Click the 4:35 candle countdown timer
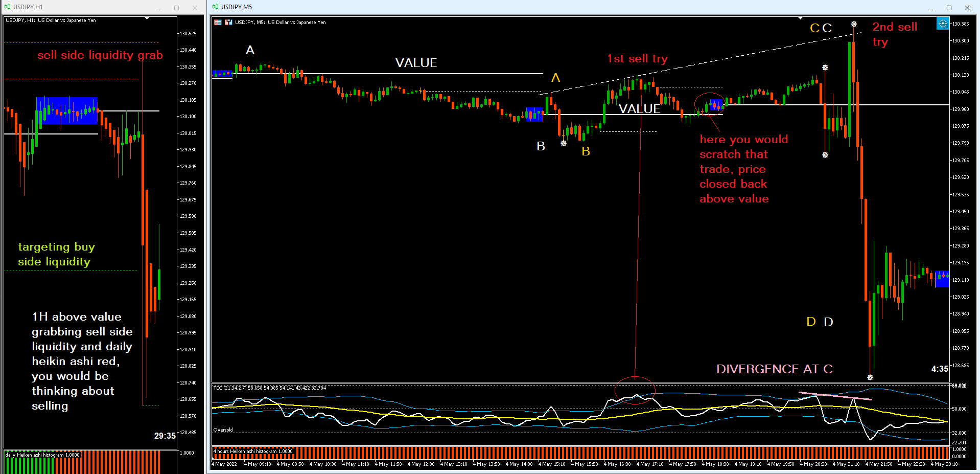 point(940,369)
